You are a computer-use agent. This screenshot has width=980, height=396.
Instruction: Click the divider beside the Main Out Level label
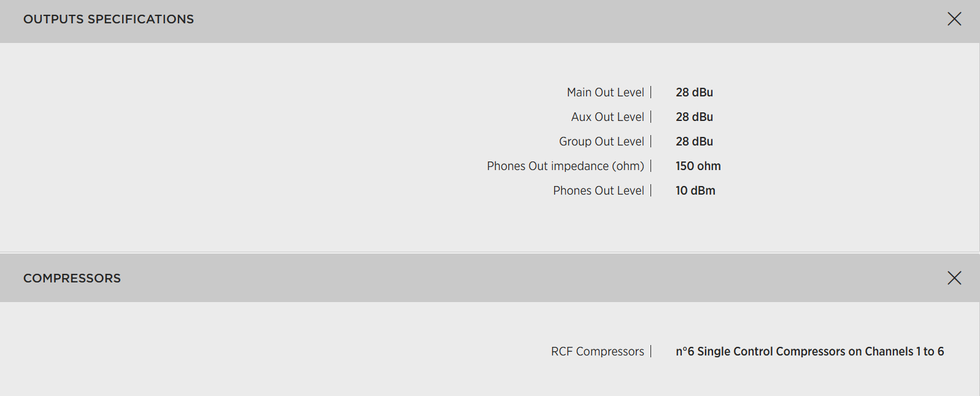[651, 92]
